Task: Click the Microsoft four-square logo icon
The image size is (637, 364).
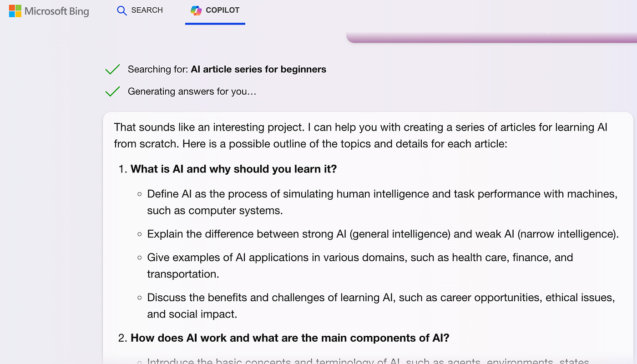Action: [x=15, y=11]
